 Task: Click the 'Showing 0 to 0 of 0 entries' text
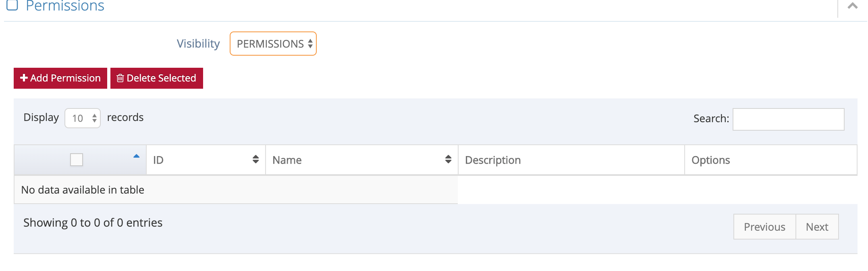click(x=93, y=223)
